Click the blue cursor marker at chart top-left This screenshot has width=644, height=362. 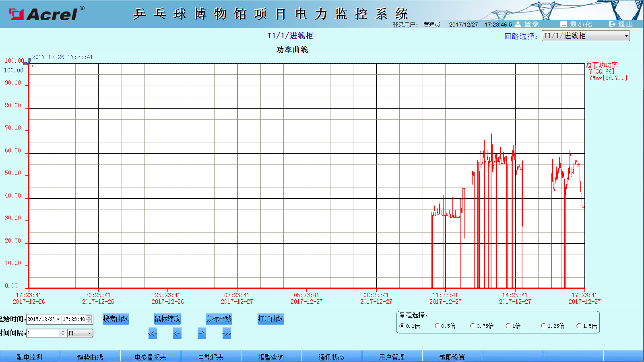(x=27, y=62)
